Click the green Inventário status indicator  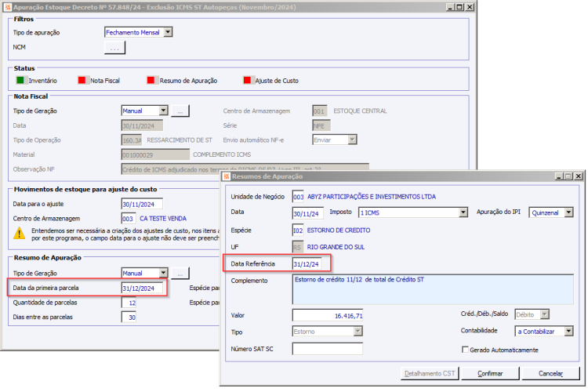tap(20, 80)
